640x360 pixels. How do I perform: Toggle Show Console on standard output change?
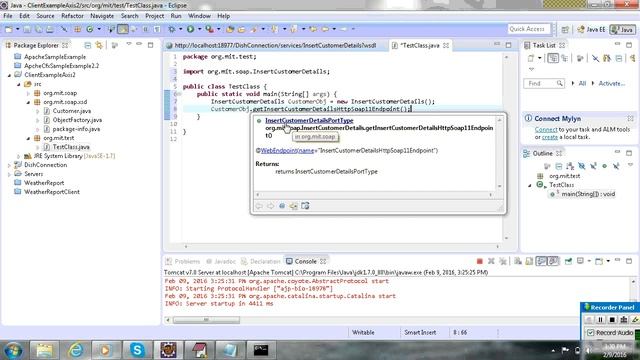[x=541, y=261]
